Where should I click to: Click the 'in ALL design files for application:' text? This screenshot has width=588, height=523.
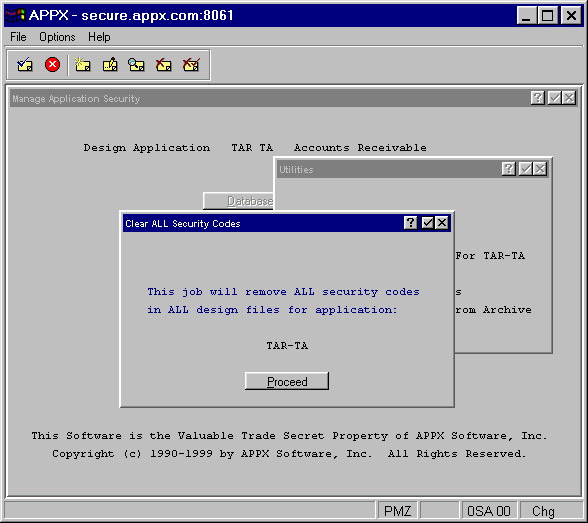(x=272, y=310)
